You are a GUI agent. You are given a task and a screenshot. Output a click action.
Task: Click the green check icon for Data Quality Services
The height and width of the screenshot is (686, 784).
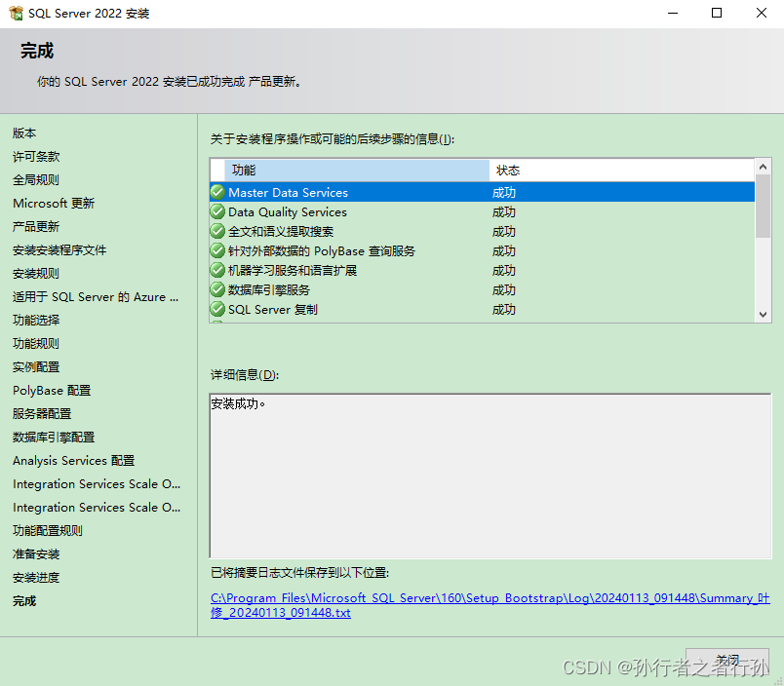click(216, 211)
